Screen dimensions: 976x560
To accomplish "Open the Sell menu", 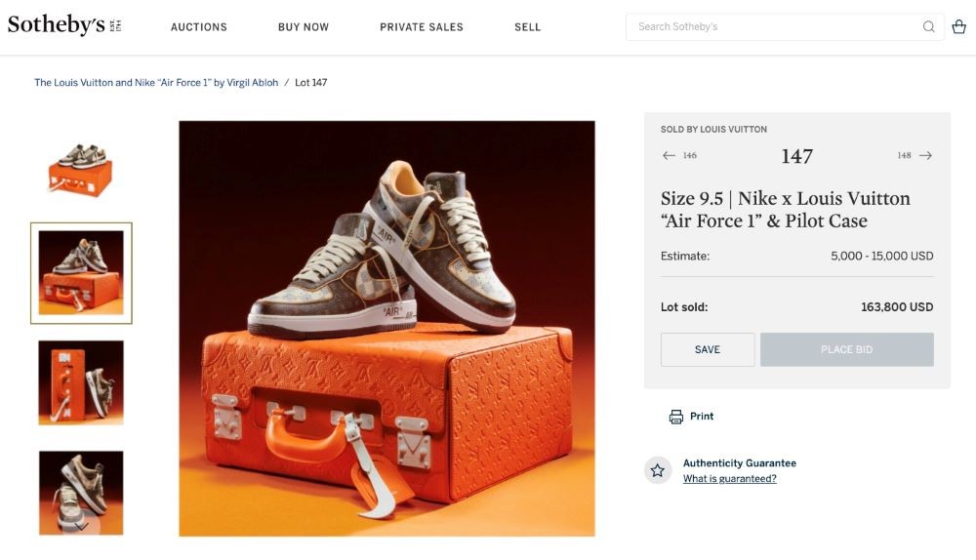I will pos(527,27).
